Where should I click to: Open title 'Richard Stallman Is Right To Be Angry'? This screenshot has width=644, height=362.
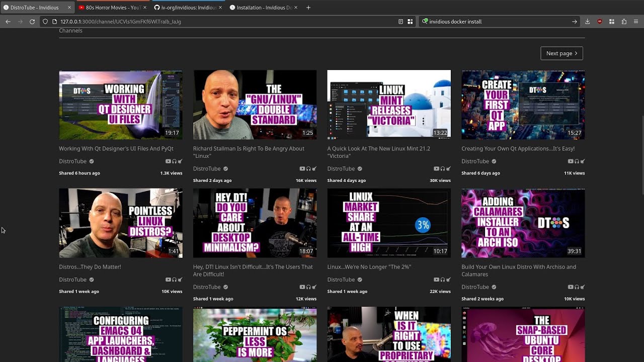249,152
